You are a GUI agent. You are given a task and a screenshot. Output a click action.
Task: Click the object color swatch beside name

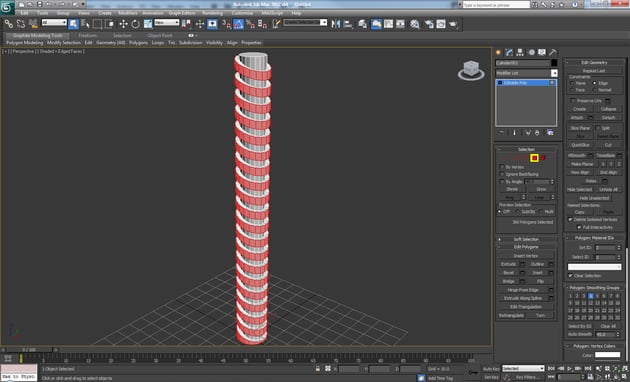click(554, 63)
